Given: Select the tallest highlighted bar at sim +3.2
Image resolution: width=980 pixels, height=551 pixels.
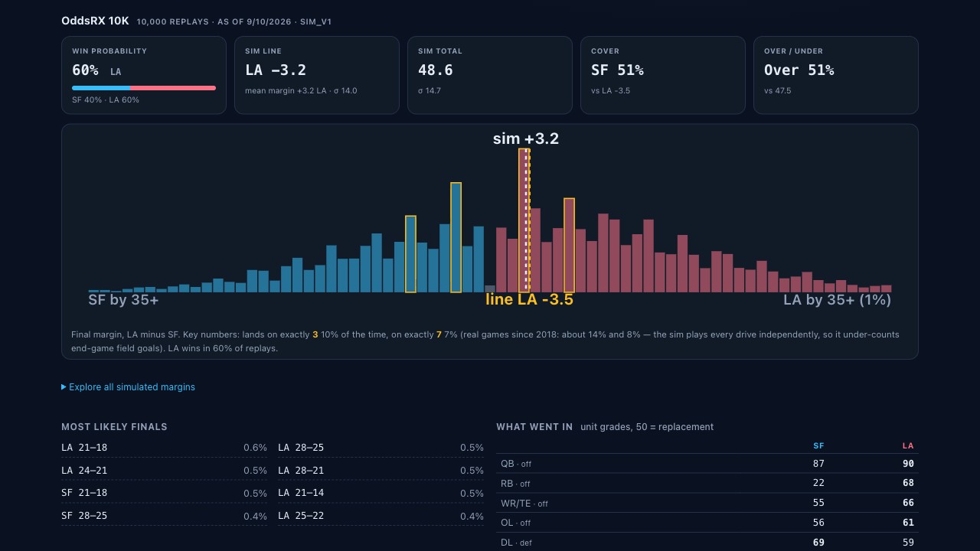Looking at the screenshot, I should click(524, 220).
